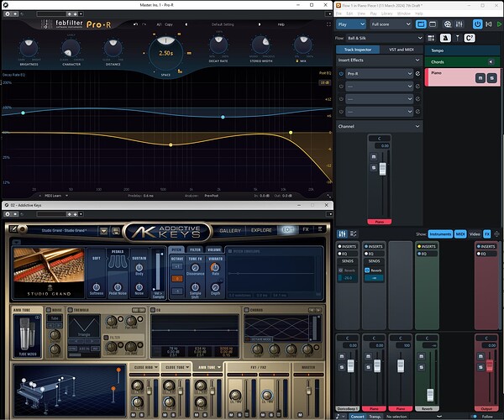Open the Addictive Keys EXPLORE tab
The image size is (504, 420).
tap(261, 230)
